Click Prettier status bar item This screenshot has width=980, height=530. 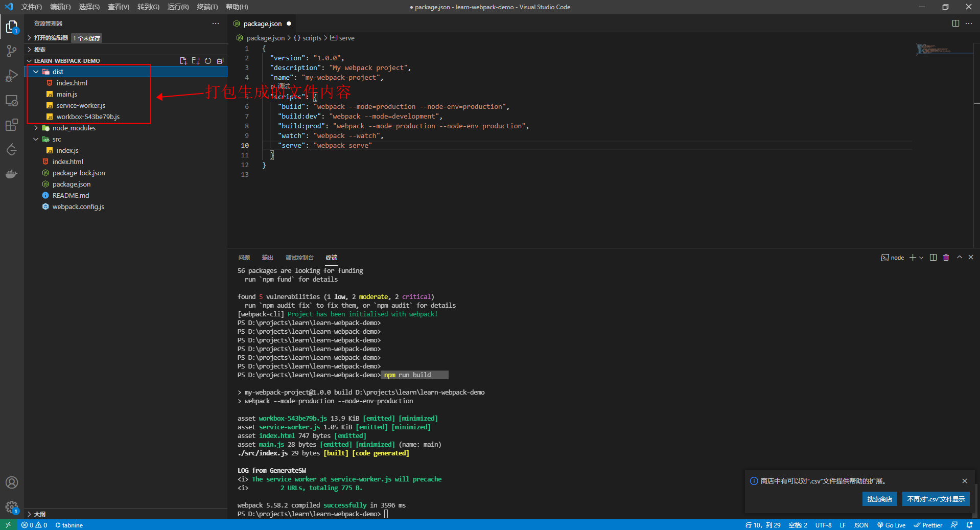click(x=928, y=525)
